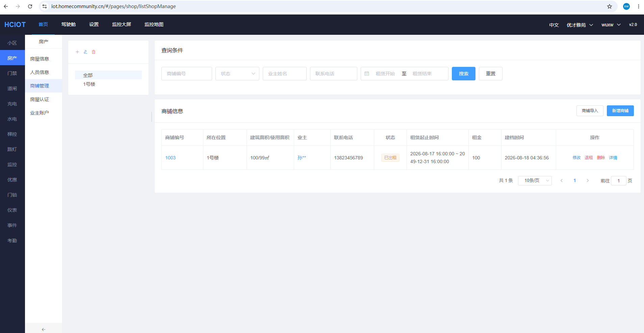Open the 设置 top navigation tab

coord(94,25)
